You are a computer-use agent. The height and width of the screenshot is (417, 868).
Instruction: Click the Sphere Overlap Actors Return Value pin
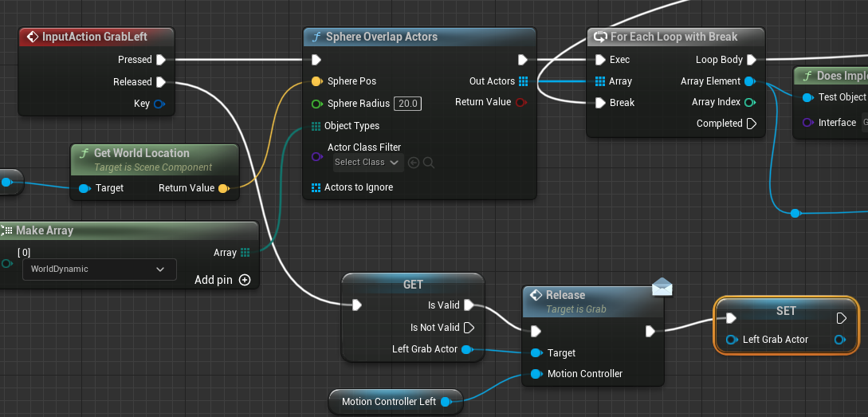pyautogui.click(x=521, y=102)
